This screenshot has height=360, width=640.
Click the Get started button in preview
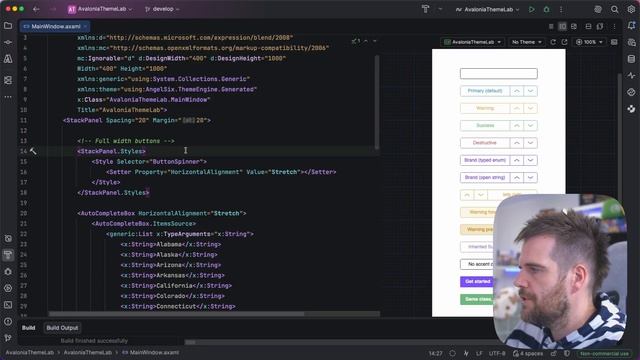478,282
